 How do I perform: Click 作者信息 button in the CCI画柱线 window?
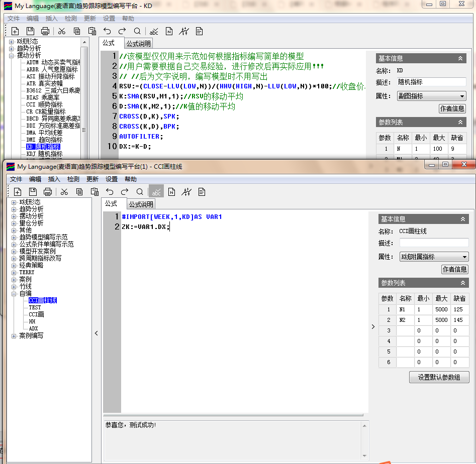454,269
